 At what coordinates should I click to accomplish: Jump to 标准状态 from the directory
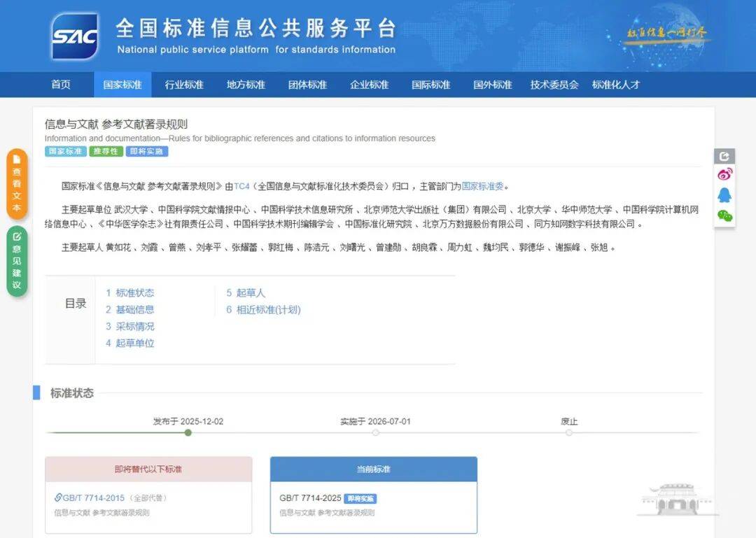pos(136,293)
